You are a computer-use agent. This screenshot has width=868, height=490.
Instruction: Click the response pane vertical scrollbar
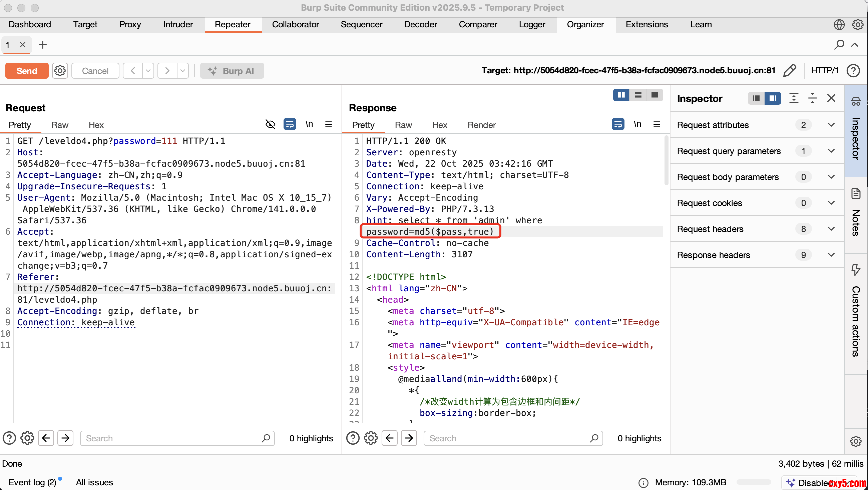pos(666,160)
